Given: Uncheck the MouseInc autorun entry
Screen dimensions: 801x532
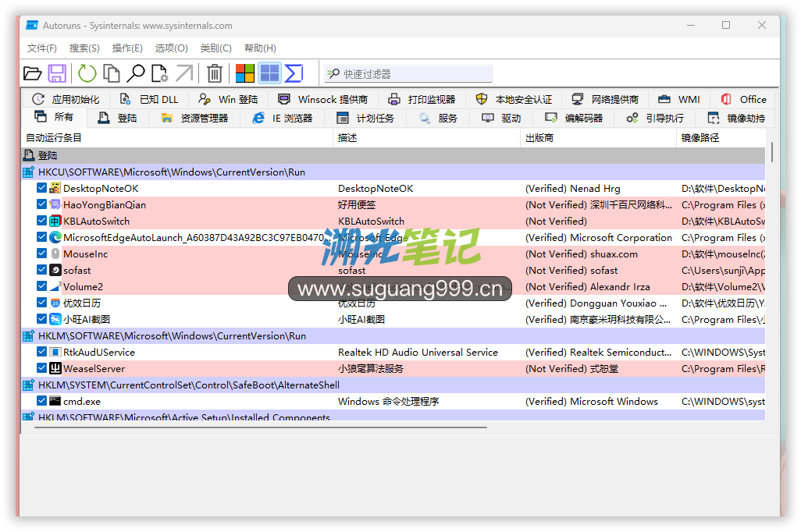Looking at the screenshot, I should pos(42,254).
